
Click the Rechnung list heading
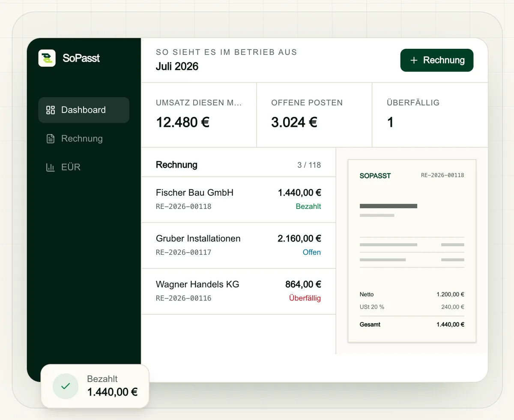(x=176, y=165)
